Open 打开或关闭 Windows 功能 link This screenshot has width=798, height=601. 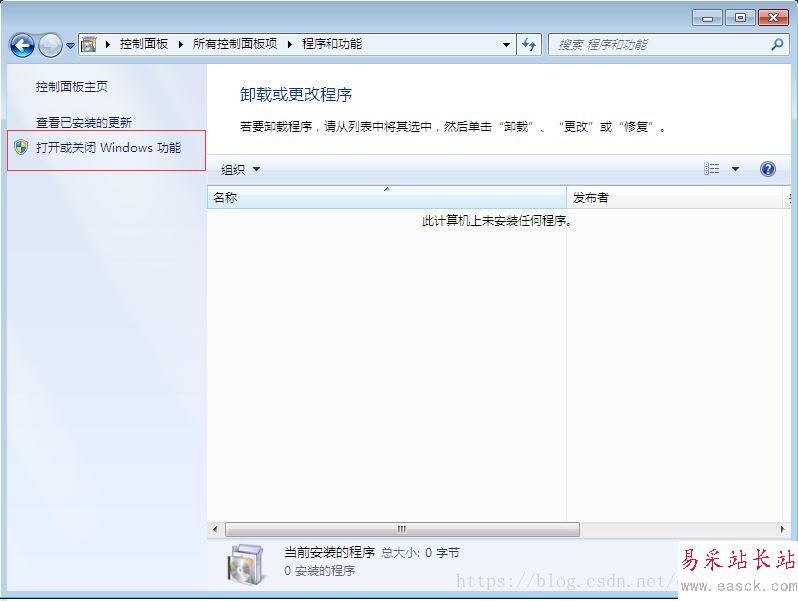tap(108, 148)
